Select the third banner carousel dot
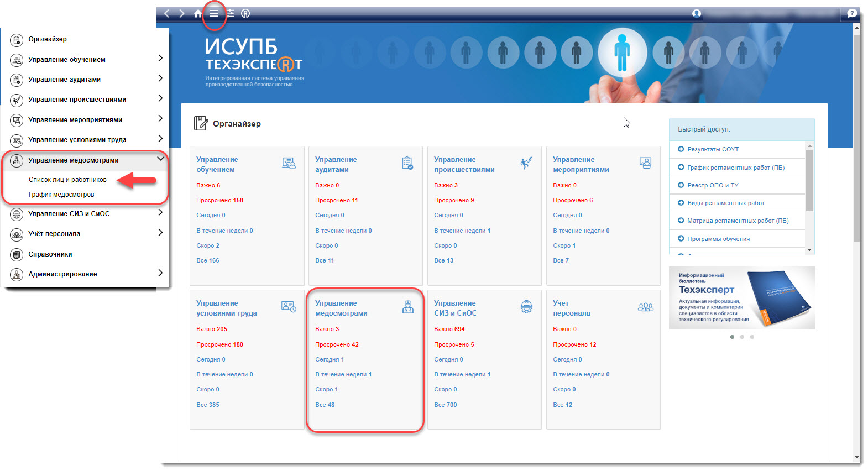The image size is (868, 471). [x=752, y=337]
